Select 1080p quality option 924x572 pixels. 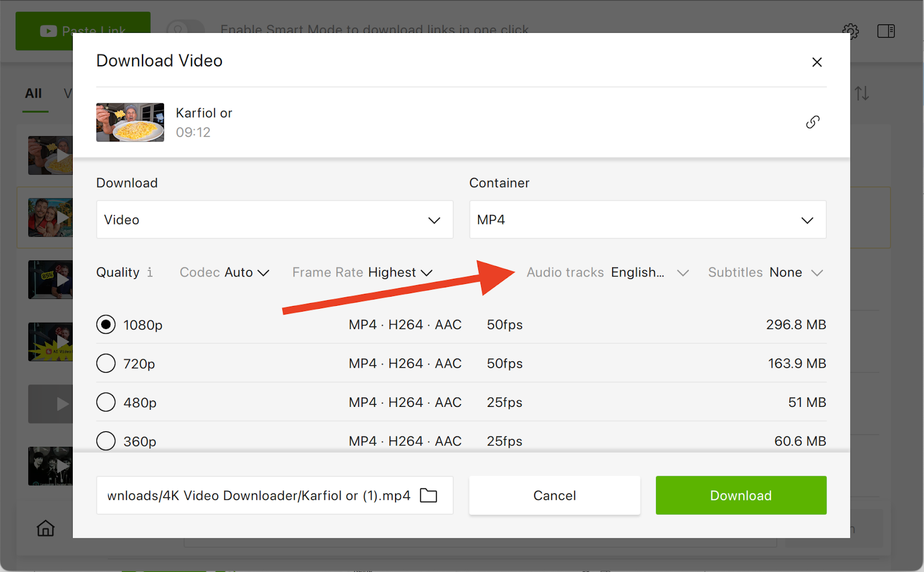[x=106, y=324]
